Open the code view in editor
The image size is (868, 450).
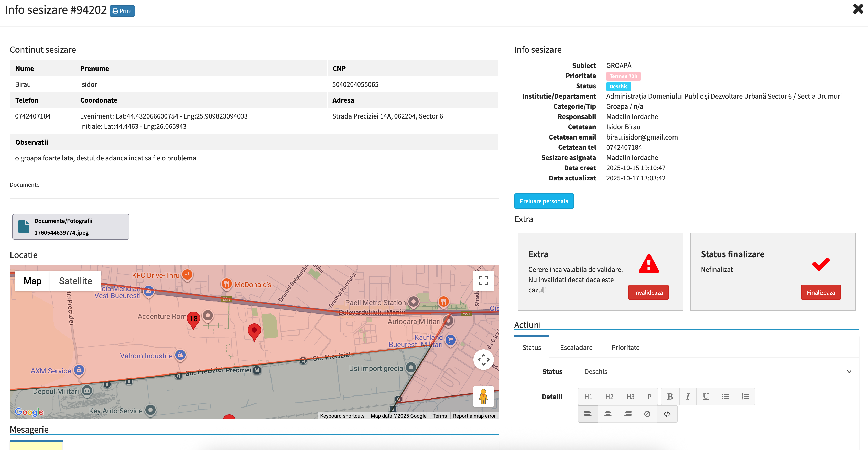pyautogui.click(x=667, y=414)
